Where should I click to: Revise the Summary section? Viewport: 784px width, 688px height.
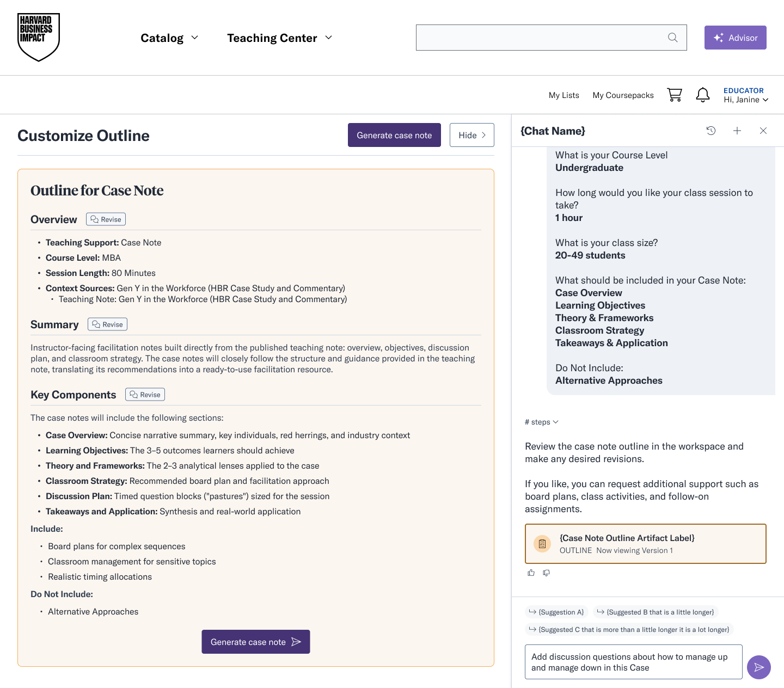point(107,324)
